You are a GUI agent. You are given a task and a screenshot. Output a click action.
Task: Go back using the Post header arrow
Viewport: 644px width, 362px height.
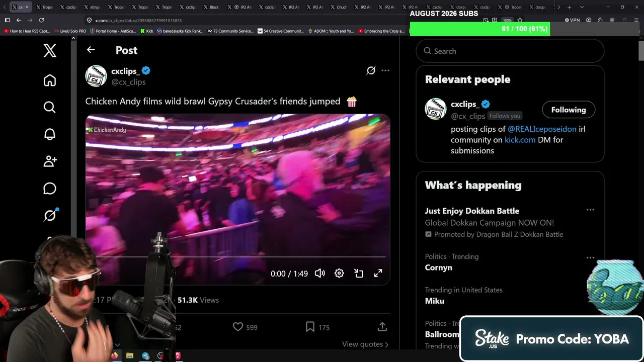(x=91, y=50)
